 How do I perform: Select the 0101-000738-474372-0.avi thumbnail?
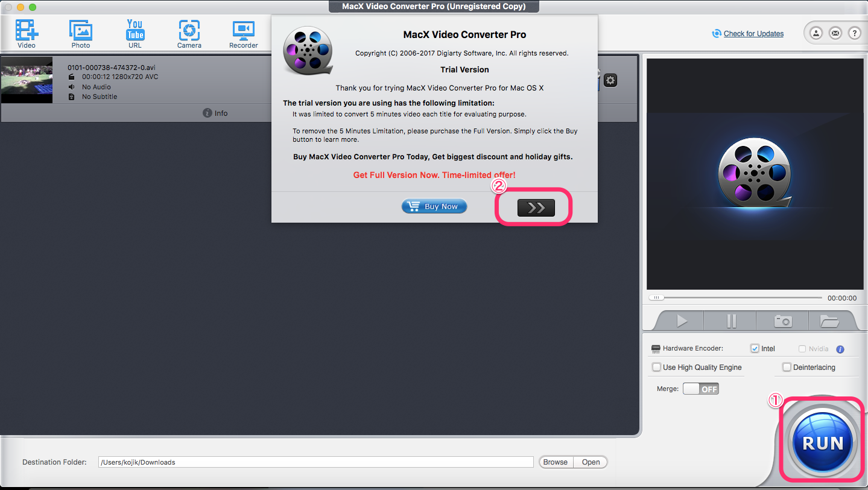pos(27,80)
